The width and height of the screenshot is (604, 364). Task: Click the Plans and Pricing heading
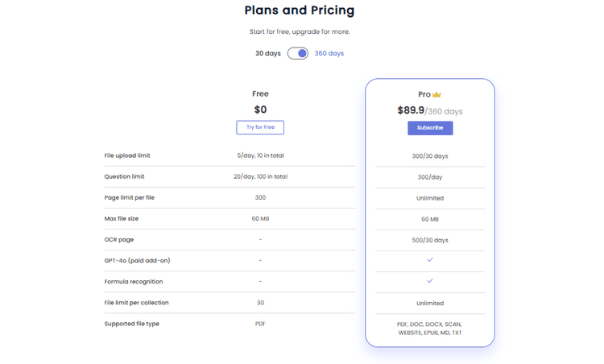[x=300, y=10]
